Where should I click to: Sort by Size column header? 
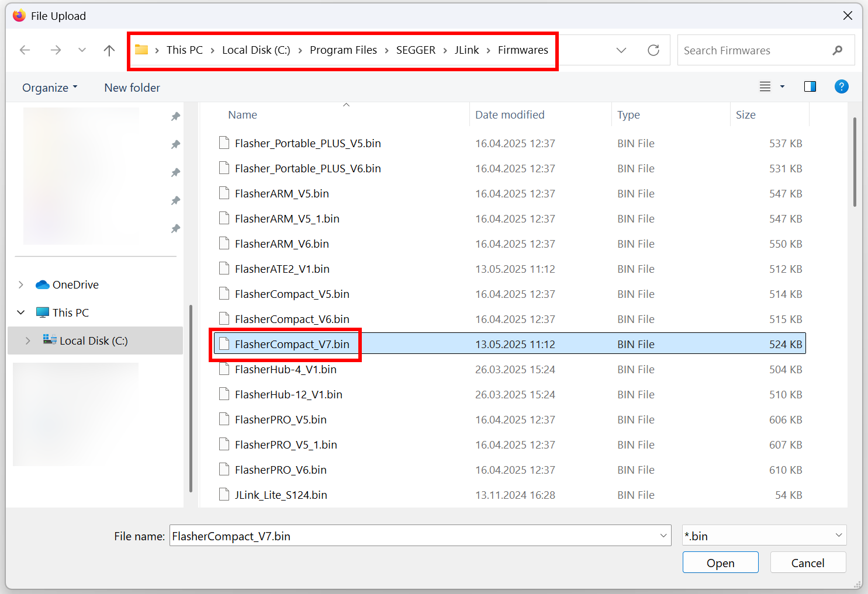point(745,115)
